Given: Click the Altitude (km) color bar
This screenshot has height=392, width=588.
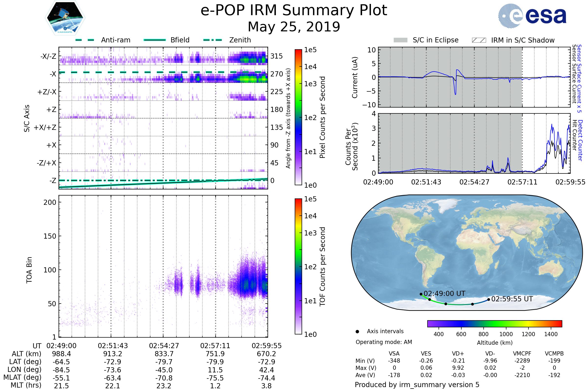Looking at the screenshot, I should [494, 324].
